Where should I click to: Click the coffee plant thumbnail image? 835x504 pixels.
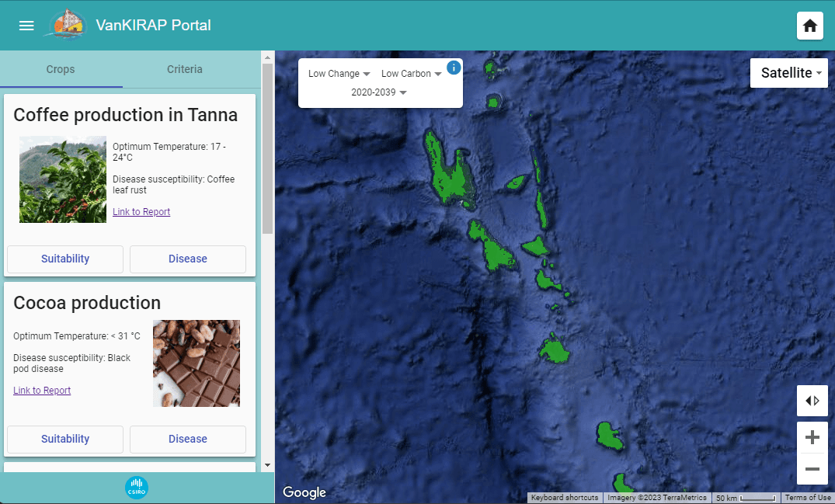pyautogui.click(x=63, y=179)
